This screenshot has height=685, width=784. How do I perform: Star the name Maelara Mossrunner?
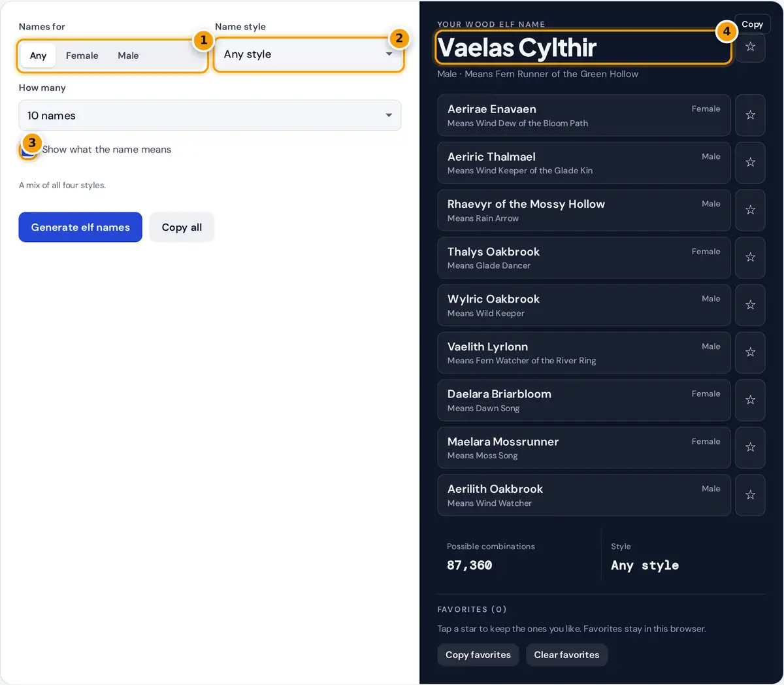[750, 448]
